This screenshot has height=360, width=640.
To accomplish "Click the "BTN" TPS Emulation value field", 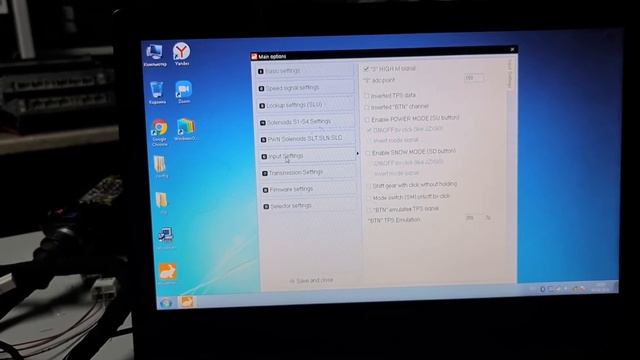I will point(473,218).
